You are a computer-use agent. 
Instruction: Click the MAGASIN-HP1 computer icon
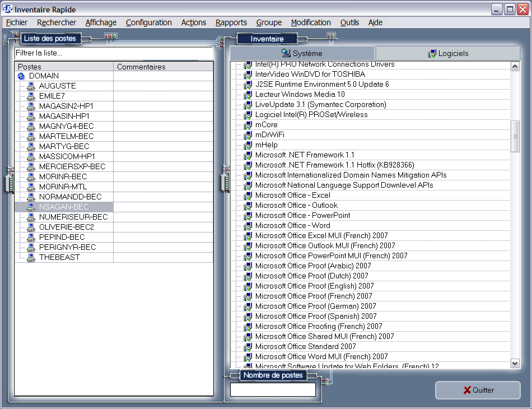[x=31, y=116]
